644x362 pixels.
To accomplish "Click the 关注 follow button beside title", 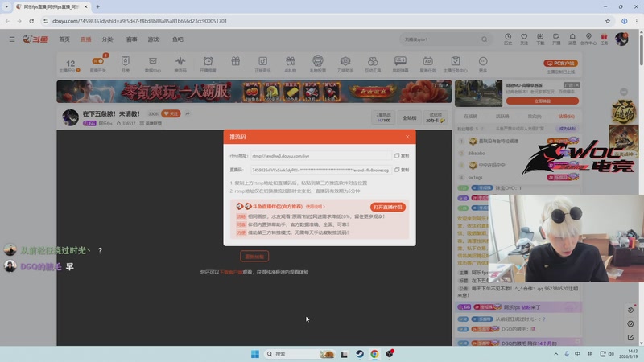I will pos(171,113).
